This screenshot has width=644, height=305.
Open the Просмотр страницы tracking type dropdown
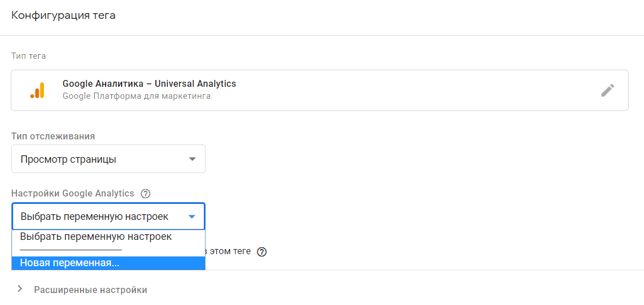click(x=108, y=159)
